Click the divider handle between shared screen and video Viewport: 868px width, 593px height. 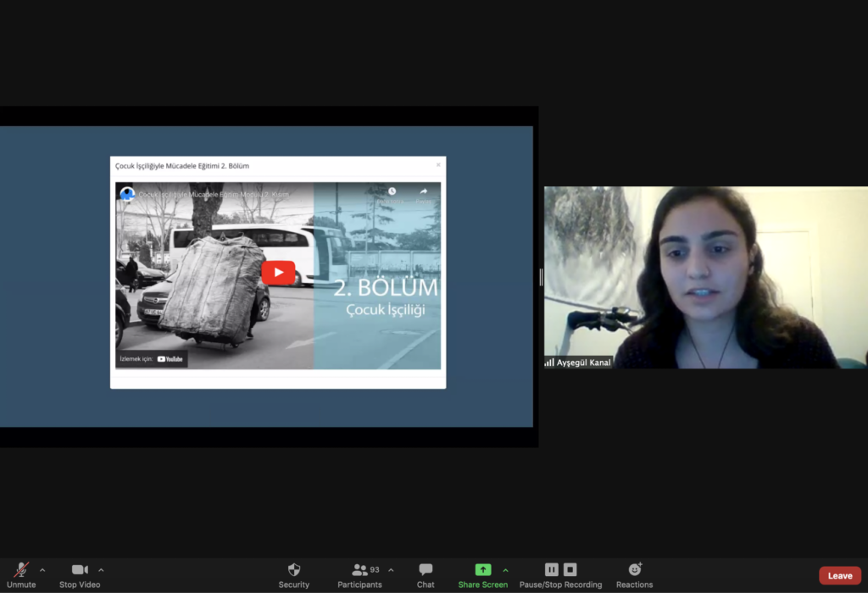tap(541, 276)
